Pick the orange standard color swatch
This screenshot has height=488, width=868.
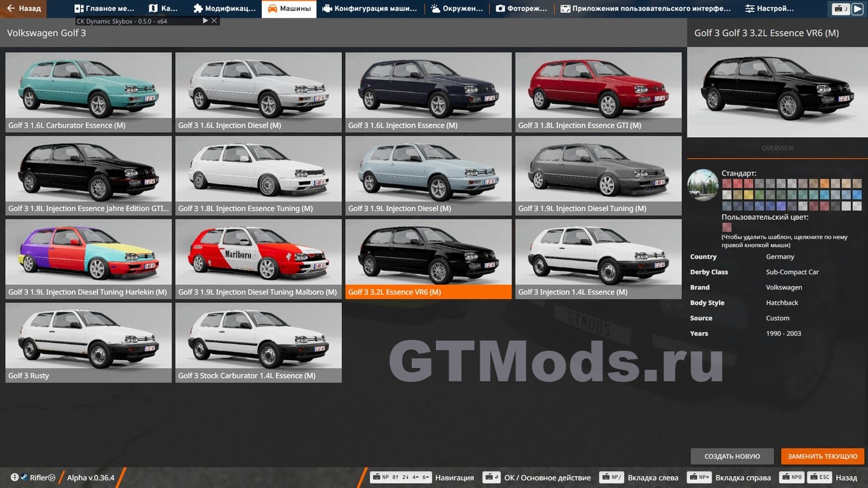(825, 184)
